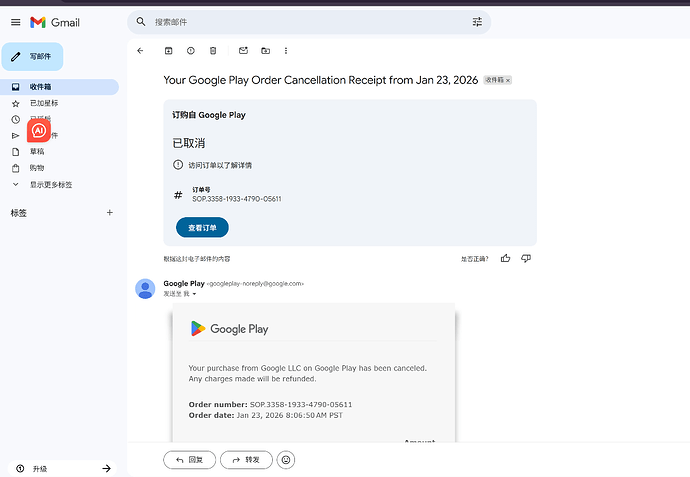Select order number SOP.3358-1933-4790-05611 in card
The height and width of the screenshot is (477, 690).
click(x=237, y=199)
